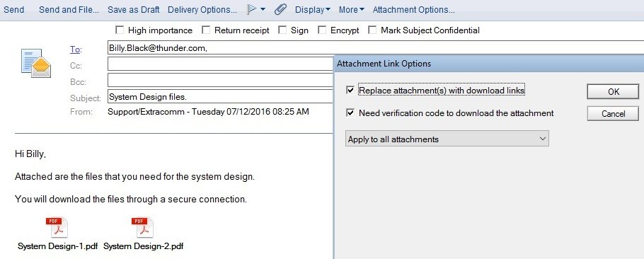This screenshot has height=259, width=644.
Task: Open Attachment Options...
Action: [413, 10]
